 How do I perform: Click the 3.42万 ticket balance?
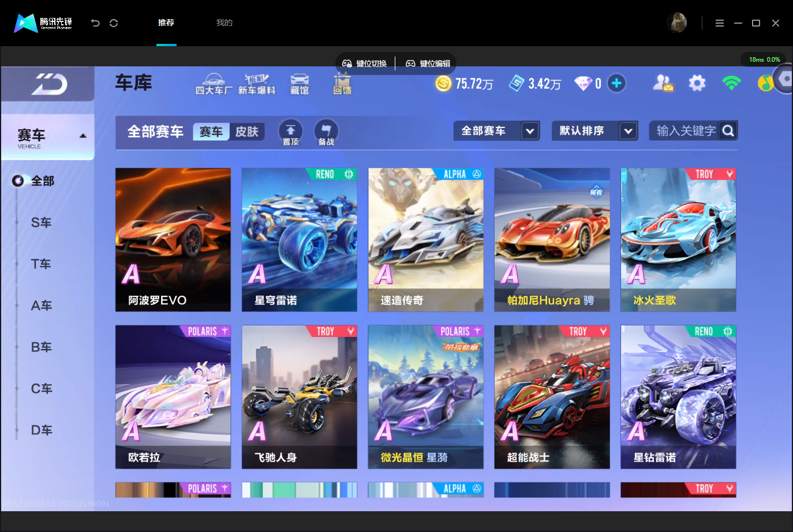pos(545,84)
